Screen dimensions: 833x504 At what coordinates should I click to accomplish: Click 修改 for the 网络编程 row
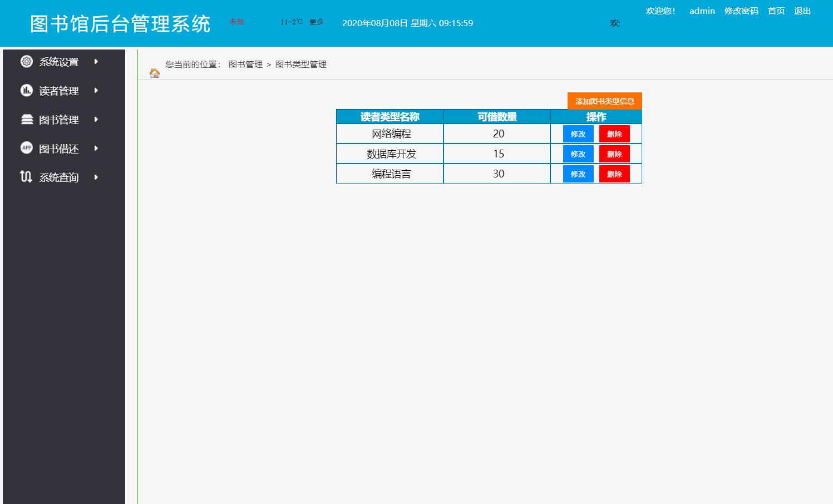[x=578, y=134]
